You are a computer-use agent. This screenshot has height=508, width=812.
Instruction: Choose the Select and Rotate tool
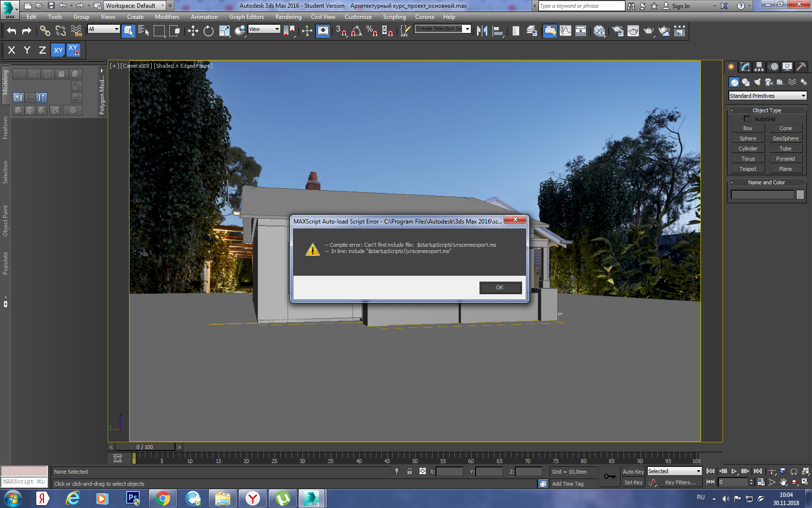(208, 31)
